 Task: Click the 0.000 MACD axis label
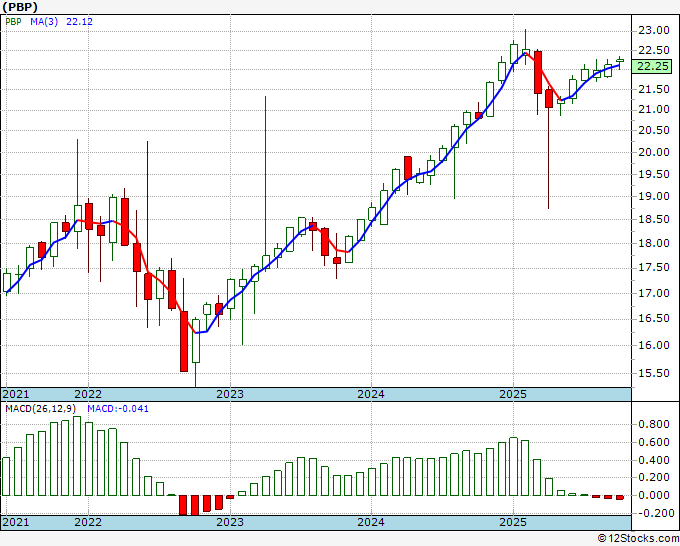pyautogui.click(x=654, y=495)
